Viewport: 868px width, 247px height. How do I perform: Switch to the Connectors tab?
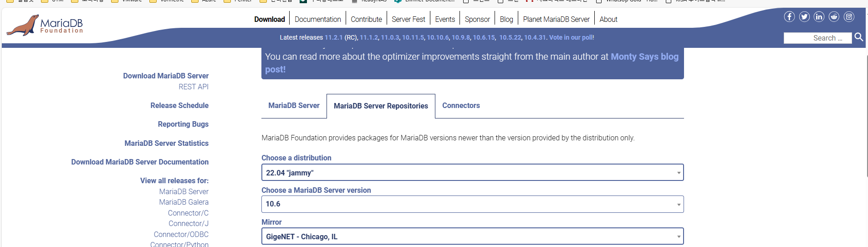tap(461, 106)
